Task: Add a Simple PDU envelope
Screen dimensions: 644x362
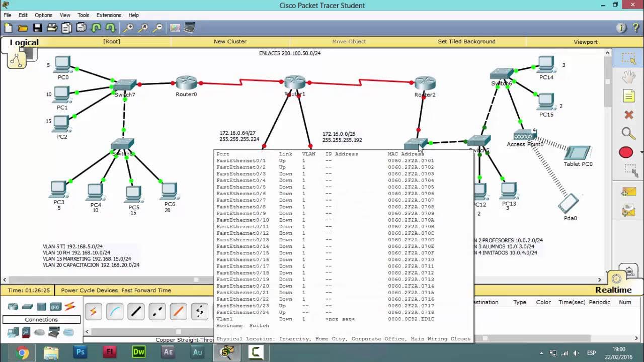Action: [x=628, y=191]
